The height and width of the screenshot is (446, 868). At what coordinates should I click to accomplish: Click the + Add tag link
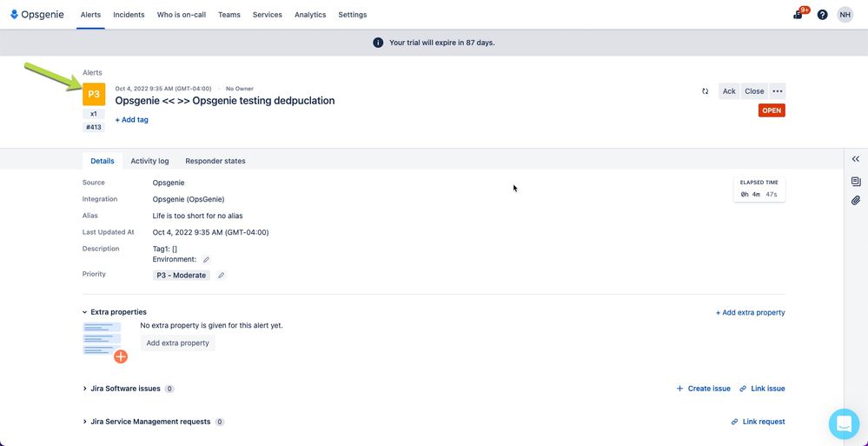pyautogui.click(x=132, y=120)
